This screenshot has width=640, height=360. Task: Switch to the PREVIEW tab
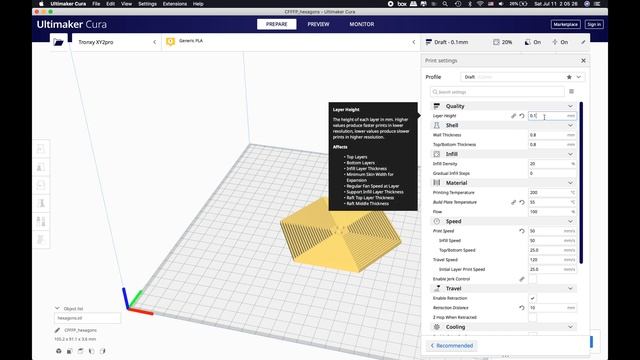click(318, 24)
